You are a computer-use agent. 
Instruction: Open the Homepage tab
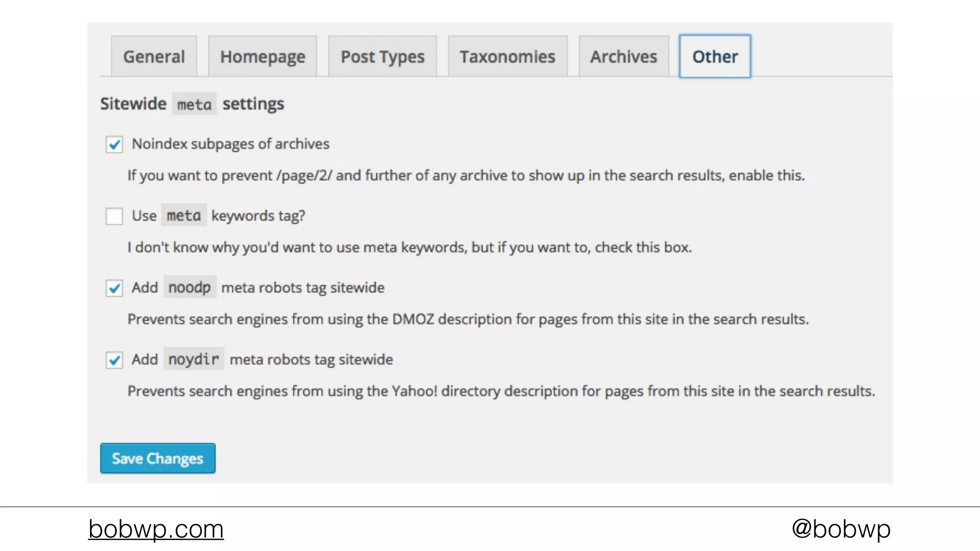coord(262,56)
